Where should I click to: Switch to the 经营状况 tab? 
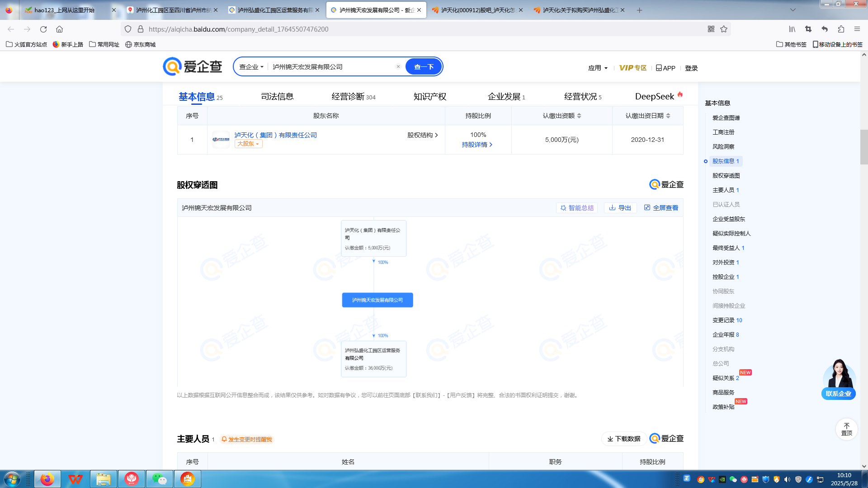pos(583,96)
